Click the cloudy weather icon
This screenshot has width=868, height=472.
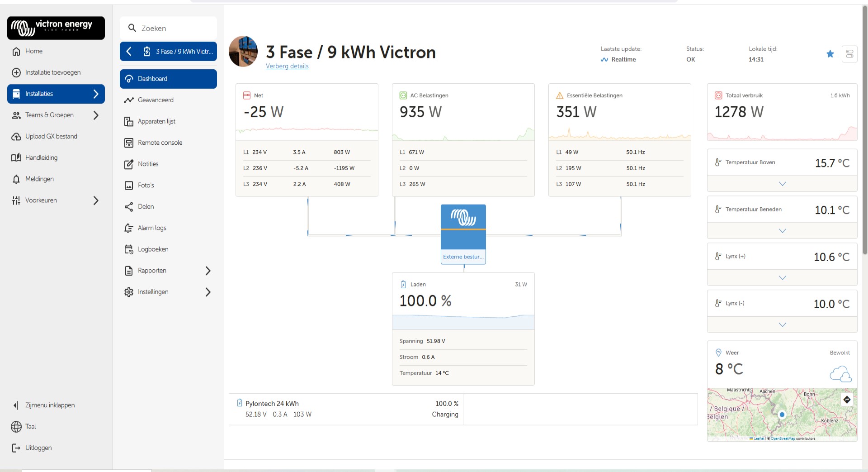840,374
